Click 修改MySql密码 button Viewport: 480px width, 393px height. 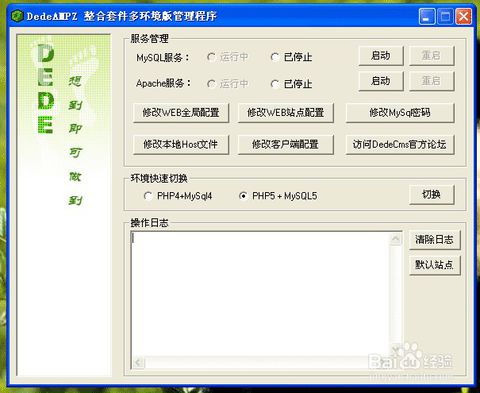pyautogui.click(x=400, y=113)
